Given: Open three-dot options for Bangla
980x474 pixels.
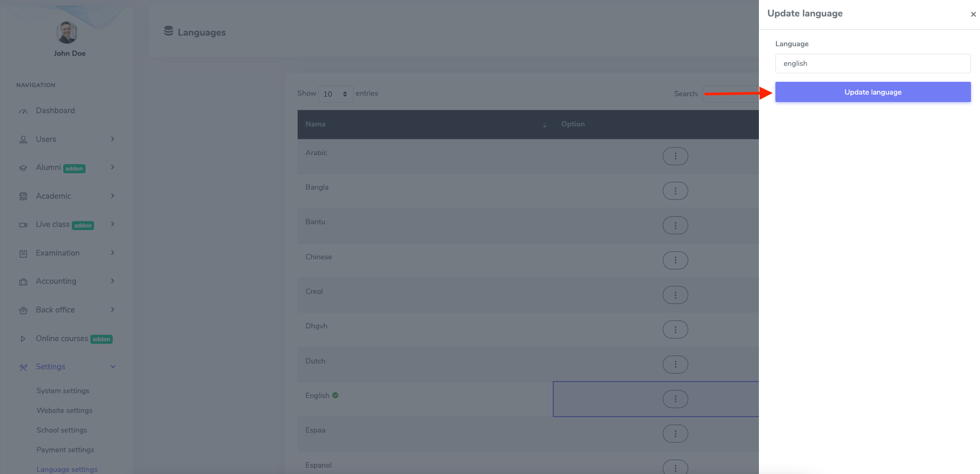Looking at the screenshot, I should 675,191.
